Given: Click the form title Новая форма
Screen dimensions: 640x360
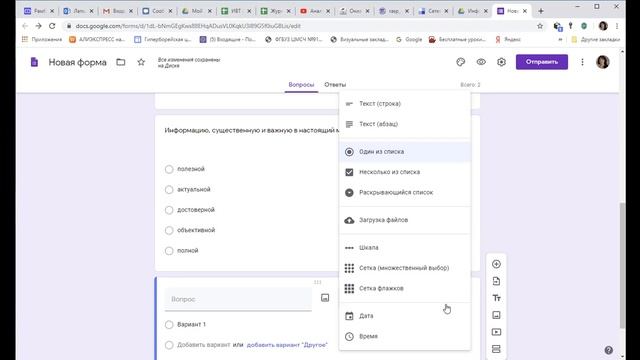Looking at the screenshot, I should coord(78,62).
